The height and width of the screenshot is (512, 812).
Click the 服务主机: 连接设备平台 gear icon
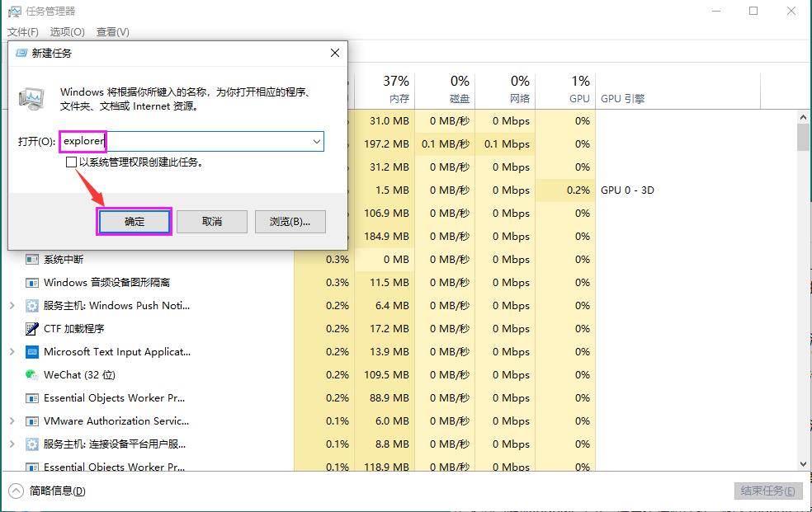point(32,444)
